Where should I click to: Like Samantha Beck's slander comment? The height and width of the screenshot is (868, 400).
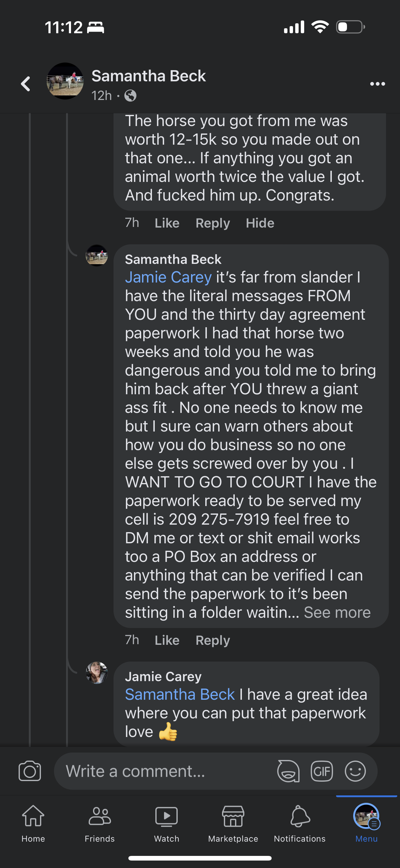(x=167, y=640)
